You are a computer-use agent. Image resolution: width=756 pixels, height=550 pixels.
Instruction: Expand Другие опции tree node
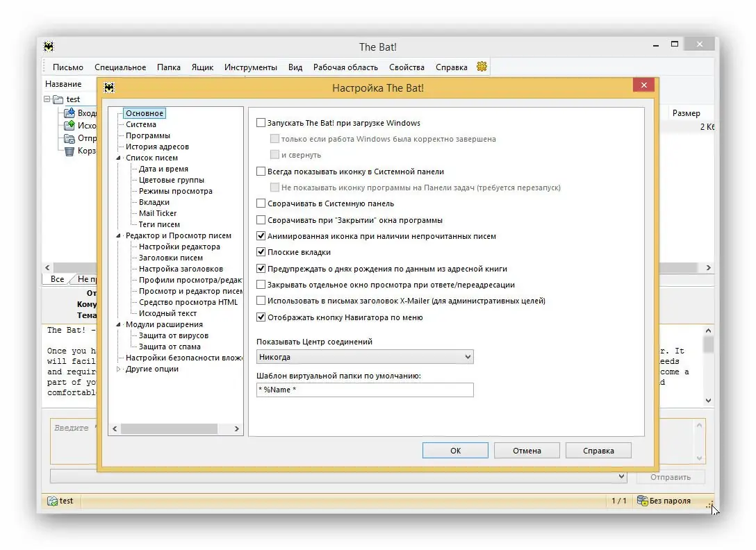(119, 369)
